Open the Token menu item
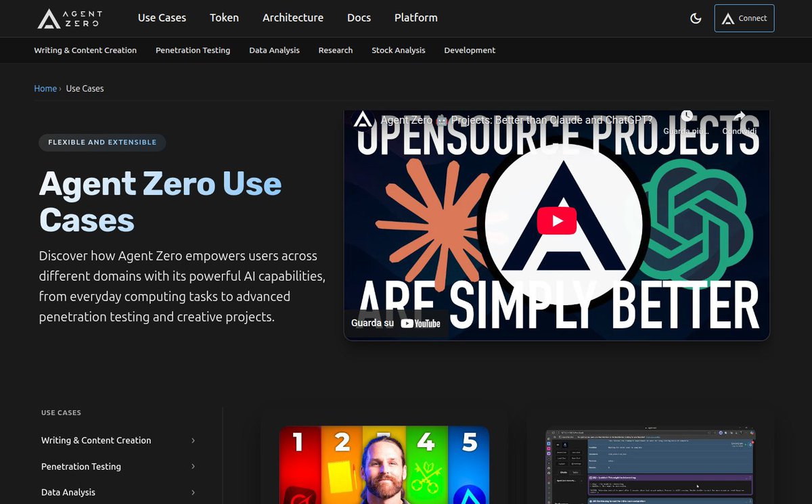Image resolution: width=812 pixels, height=504 pixels. point(224,18)
